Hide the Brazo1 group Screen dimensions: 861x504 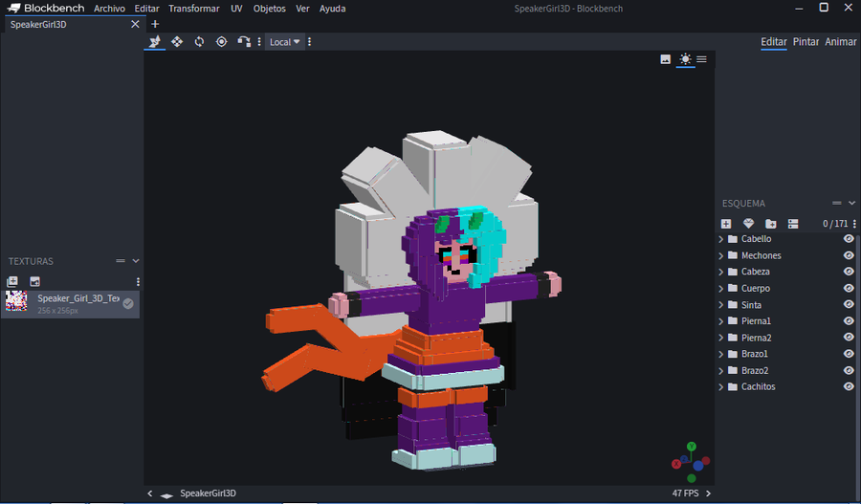click(x=849, y=354)
